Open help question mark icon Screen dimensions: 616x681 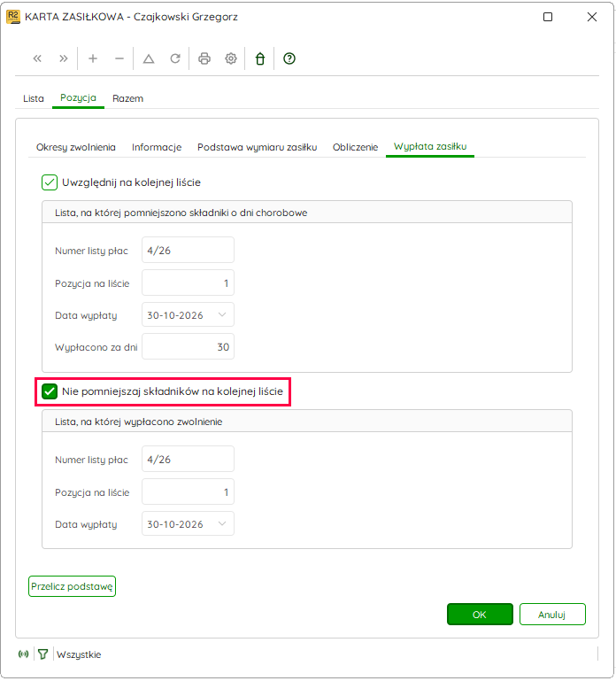point(289,58)
